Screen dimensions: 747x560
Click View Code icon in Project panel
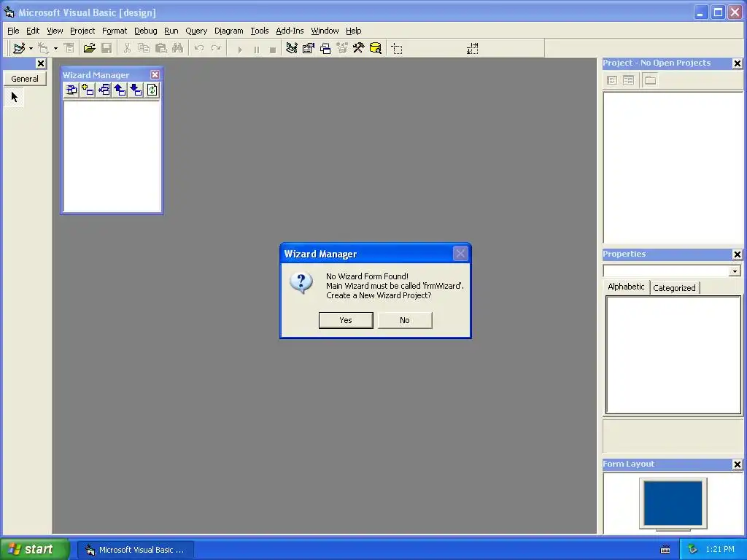coord(612,80)
